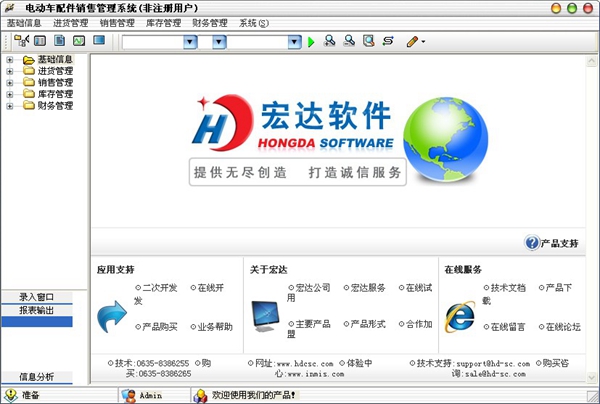Viewport: 600px width, 404px height.
Task: Click the blue screen toolbar icon
Action: 99,40
